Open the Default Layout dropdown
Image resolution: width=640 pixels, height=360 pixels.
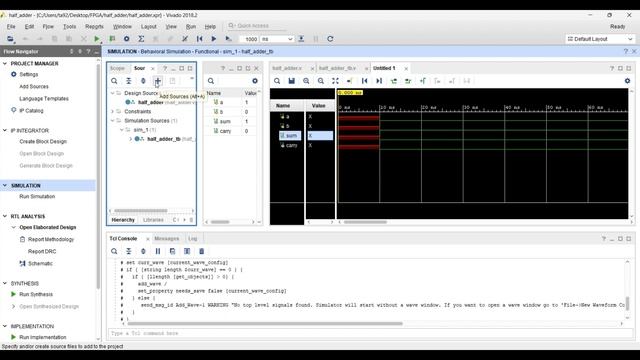point(600,39)
